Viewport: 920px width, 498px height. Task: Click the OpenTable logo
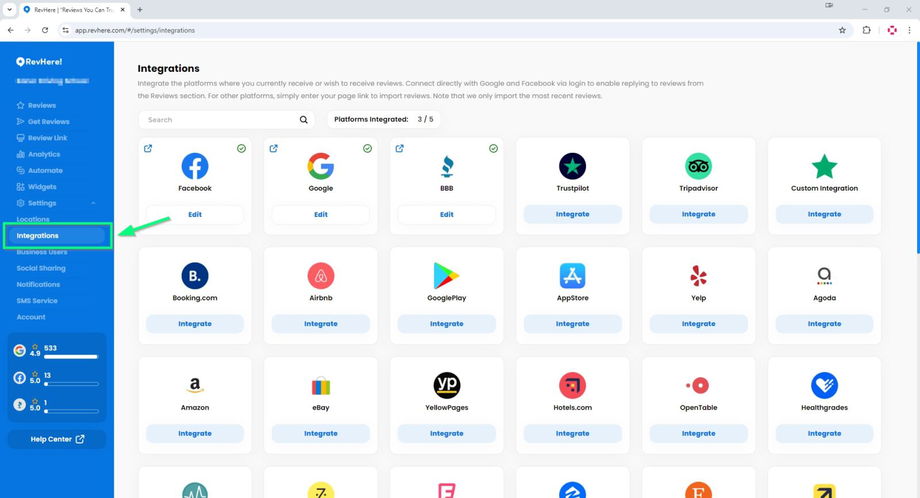(698, 385)
